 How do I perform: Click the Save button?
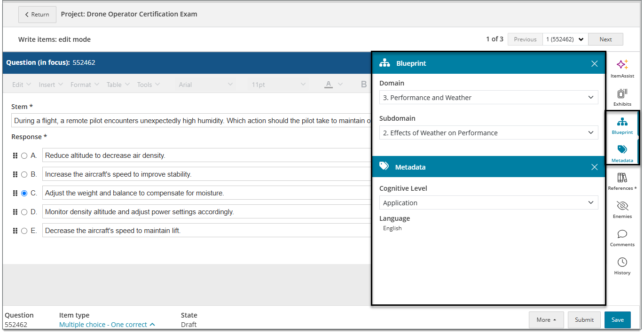pos(618,319)
